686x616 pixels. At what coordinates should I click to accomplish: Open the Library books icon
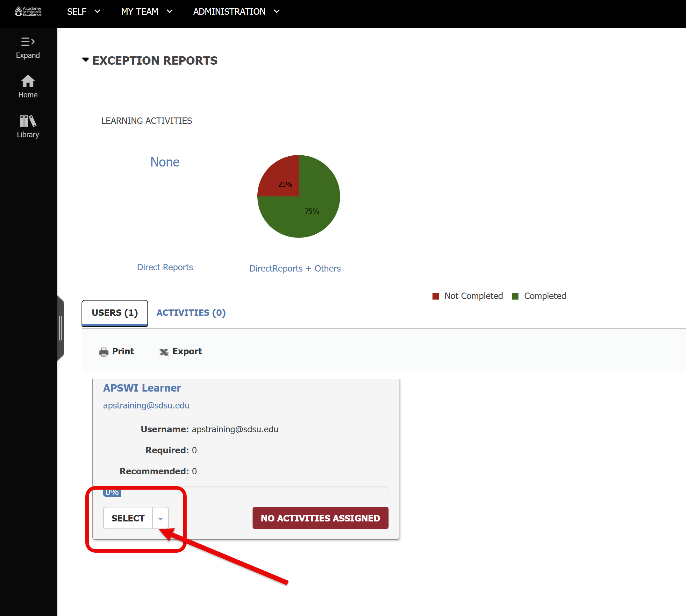(x=28, y=121)
